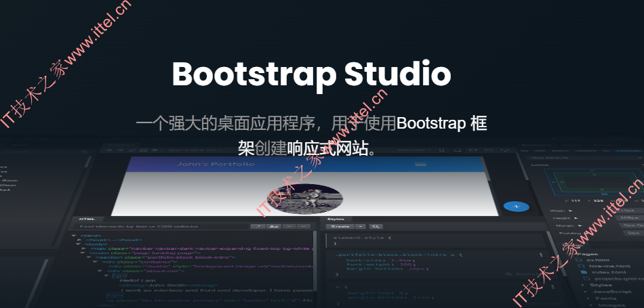Expand the Height options arrow

pos(576,218)
